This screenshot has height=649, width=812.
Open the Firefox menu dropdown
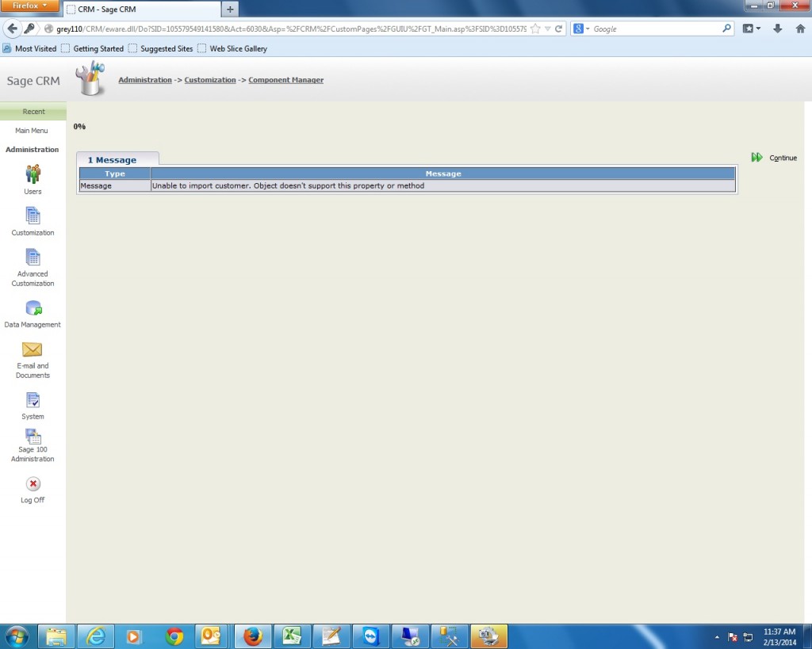29,6
